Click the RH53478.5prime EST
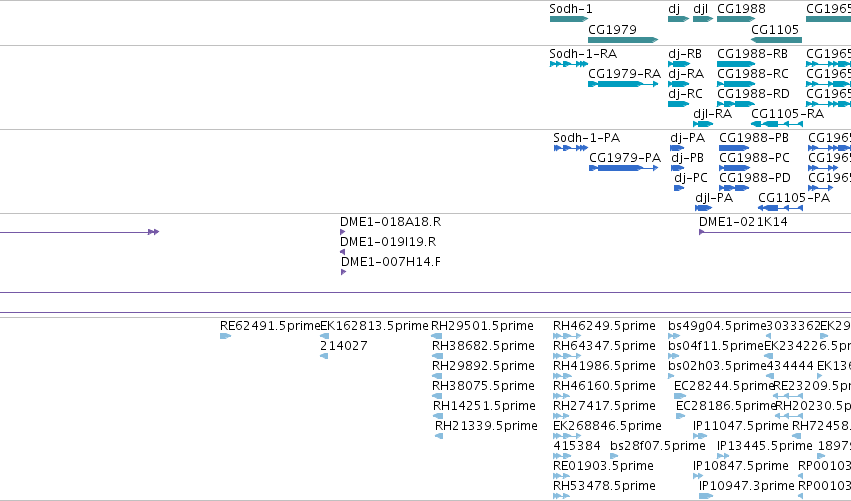 tap(561, 497)
